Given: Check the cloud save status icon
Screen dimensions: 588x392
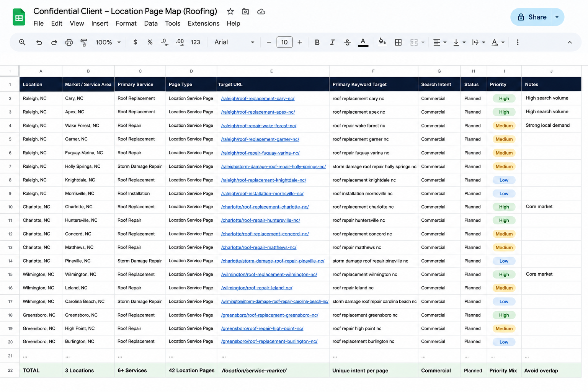Looking at the screenshot, I should pos(261,11).
